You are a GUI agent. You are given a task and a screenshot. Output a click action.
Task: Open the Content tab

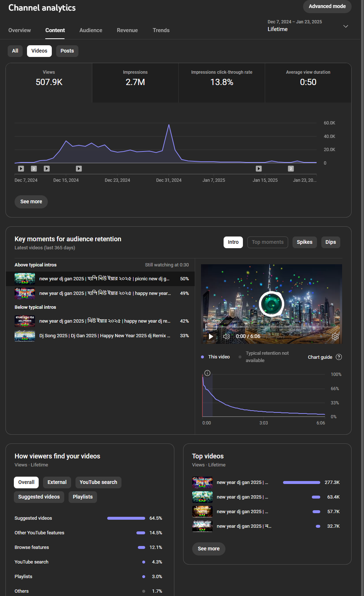[55, 30]
